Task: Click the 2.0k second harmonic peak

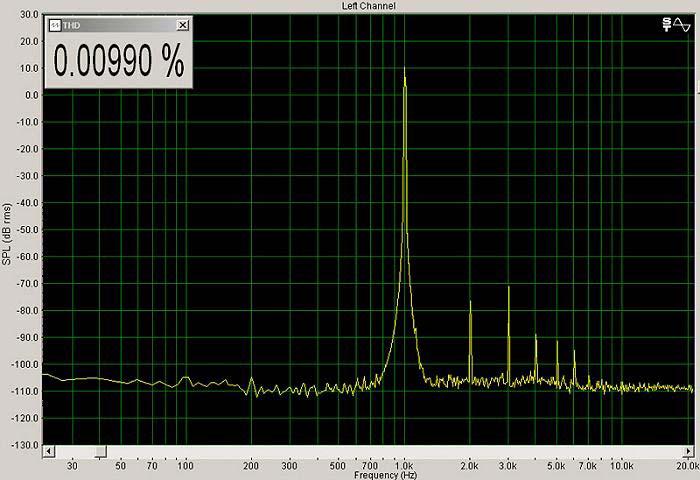Action: point(470,302)
